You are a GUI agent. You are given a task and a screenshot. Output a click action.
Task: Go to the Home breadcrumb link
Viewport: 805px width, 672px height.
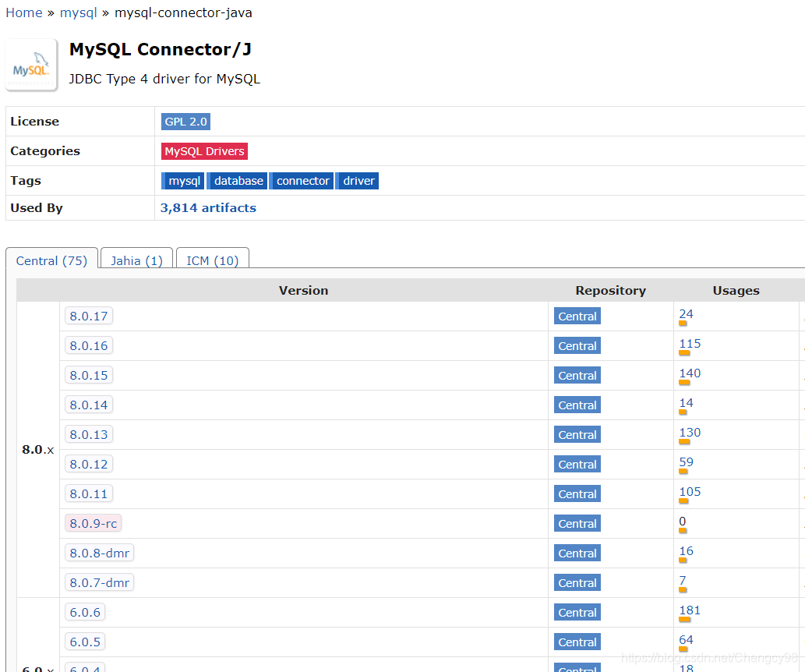pyautogui.click(x=24, y=12)
